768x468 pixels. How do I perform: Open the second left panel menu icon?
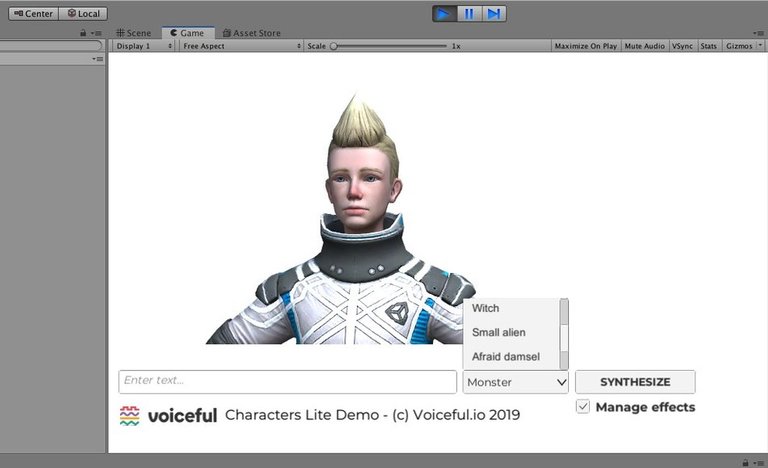pyautogui.click(x=98, y=59)
